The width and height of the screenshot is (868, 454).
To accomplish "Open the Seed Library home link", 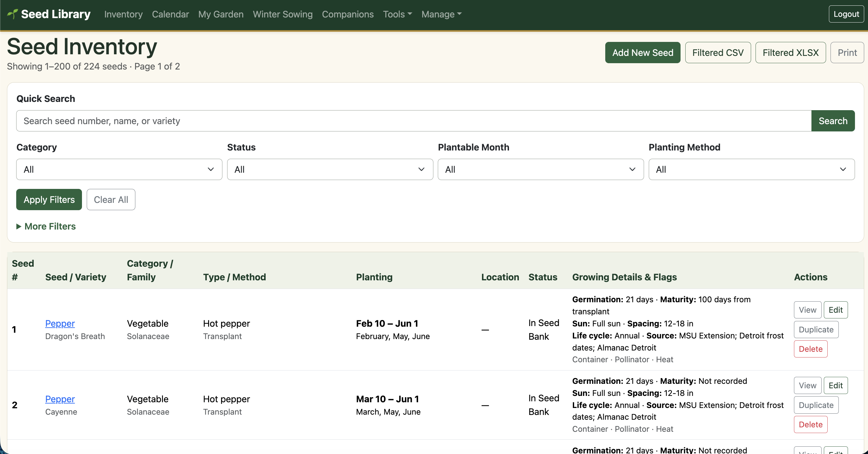I will pyautogui.click(x=49, y=14).
